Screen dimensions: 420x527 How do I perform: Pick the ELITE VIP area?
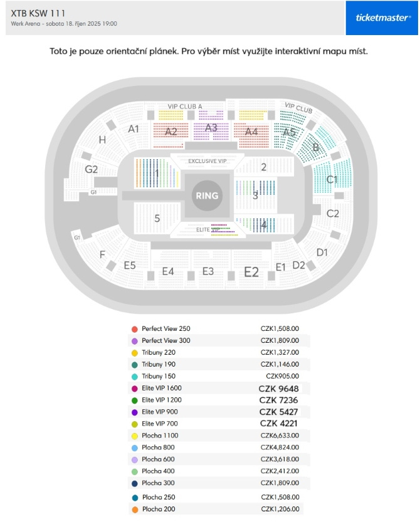coord(208,229)
